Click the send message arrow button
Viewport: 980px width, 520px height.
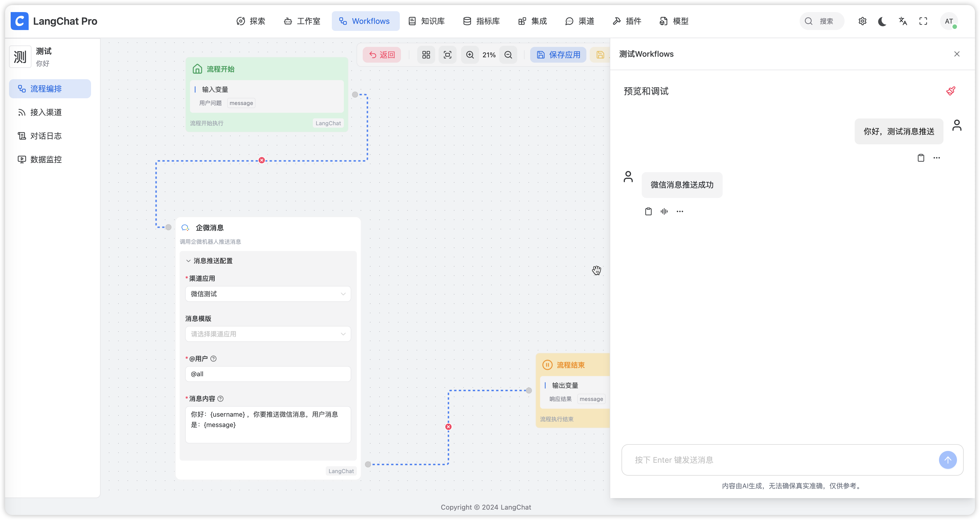pyautogui.click(x=947, y=460)
